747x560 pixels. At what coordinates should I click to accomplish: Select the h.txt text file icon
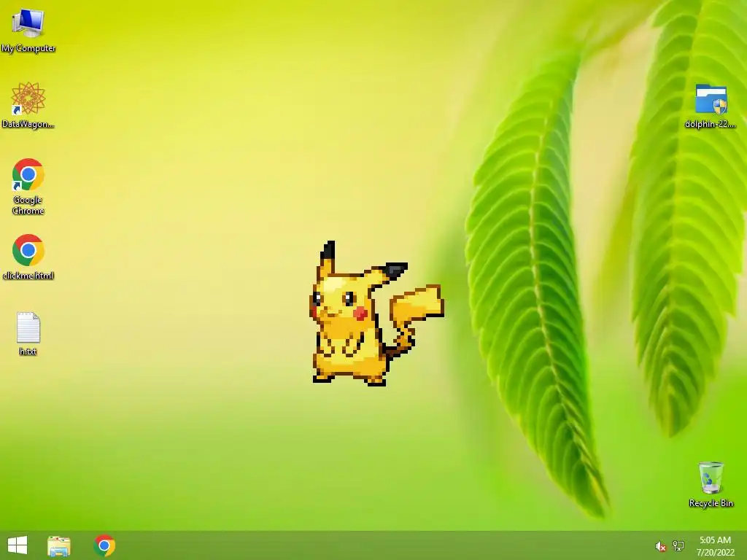pos(28,327)
